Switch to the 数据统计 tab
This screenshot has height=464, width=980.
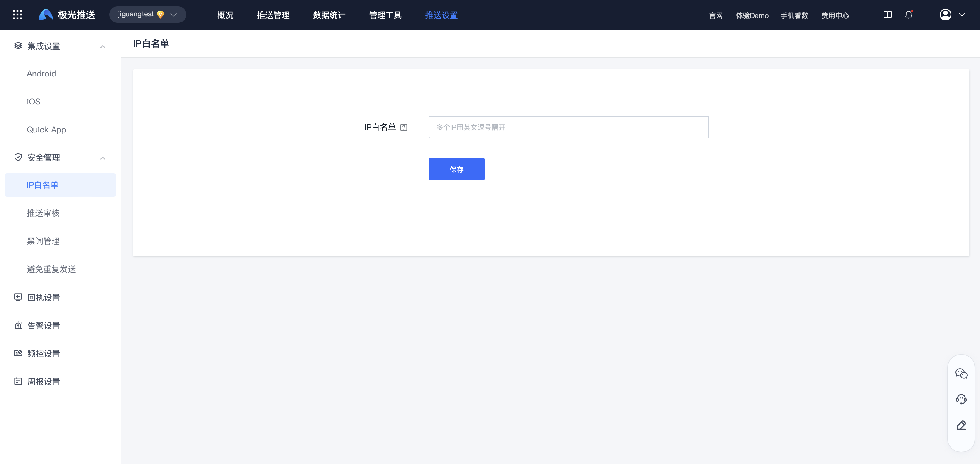[x=329, y=15]
